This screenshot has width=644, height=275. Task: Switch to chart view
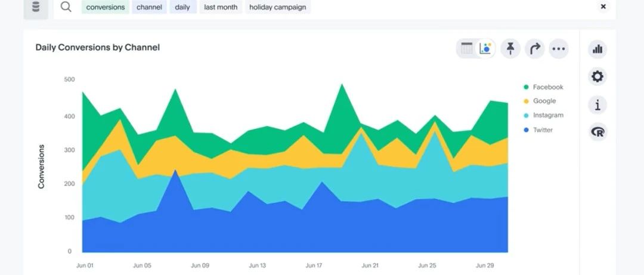point(486,49)
